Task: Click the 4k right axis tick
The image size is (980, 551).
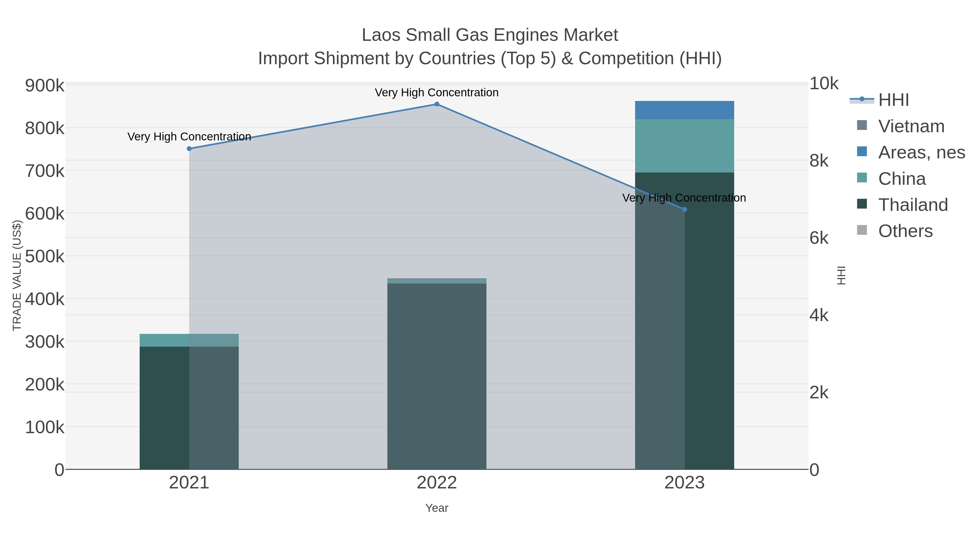Action: pyautogui.click(x=819, y=315)
